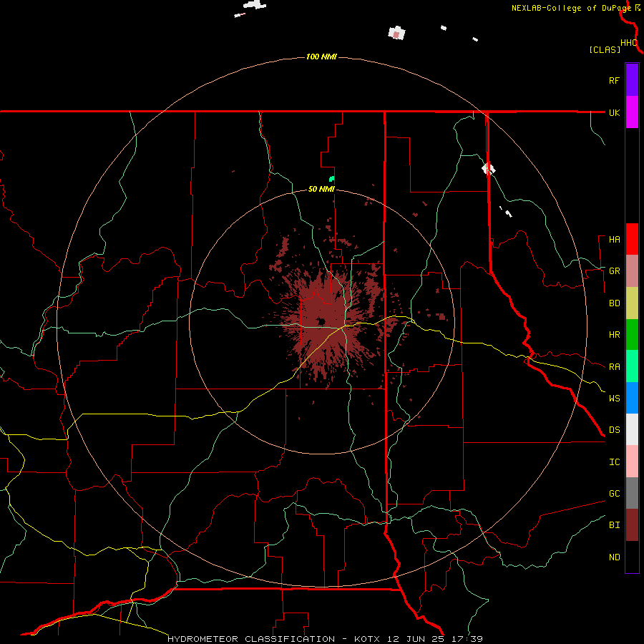This screenshot has height=644, width=644.
Task: Click the UK legend label
Action: 614,112
